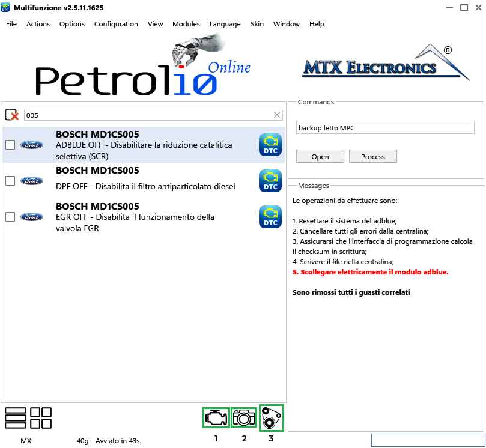Switch to the grid tiles layout icon

click(41, 418)
